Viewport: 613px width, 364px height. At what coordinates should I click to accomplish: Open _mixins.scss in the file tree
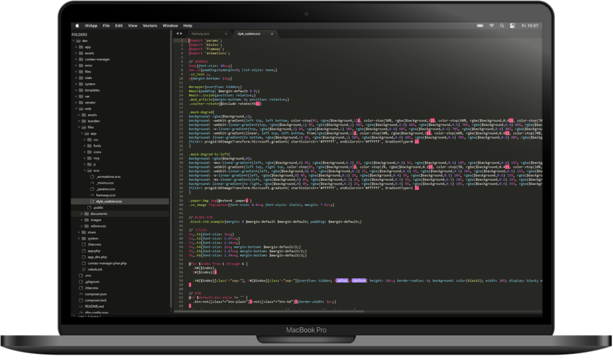pyautogui.click(x=105, y=183)
